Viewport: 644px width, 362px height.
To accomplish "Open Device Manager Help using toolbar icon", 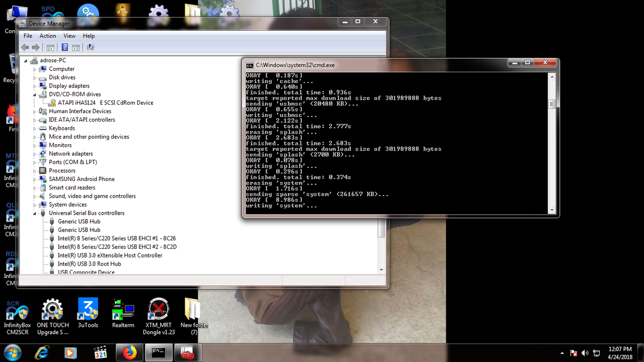I will pos(64,47).
